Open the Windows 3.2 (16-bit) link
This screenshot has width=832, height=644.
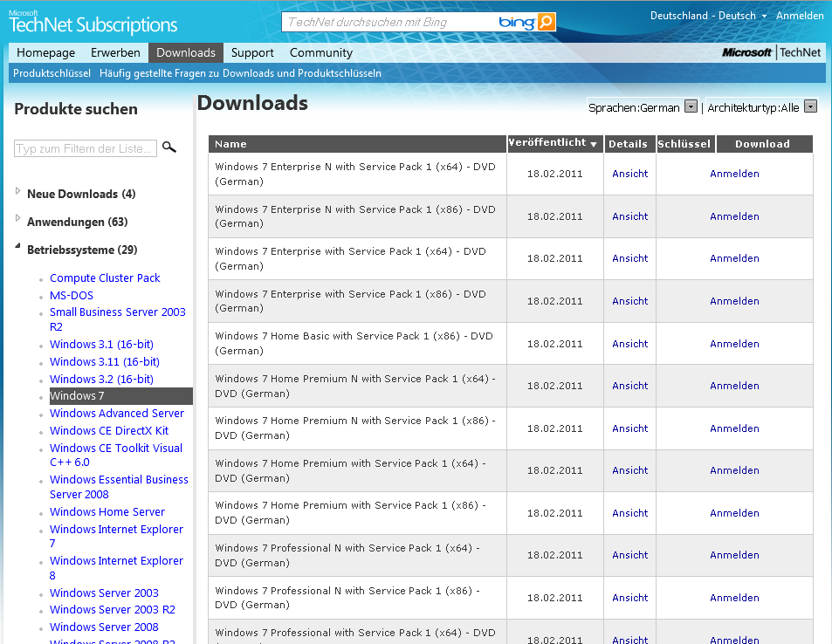pos(101,380)
